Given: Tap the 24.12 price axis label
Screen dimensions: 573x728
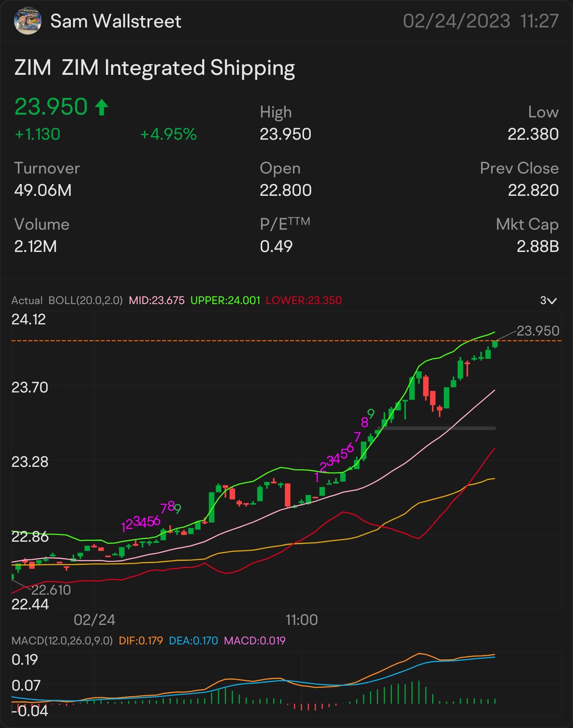Looking at the screenshot, I should 29,320.
